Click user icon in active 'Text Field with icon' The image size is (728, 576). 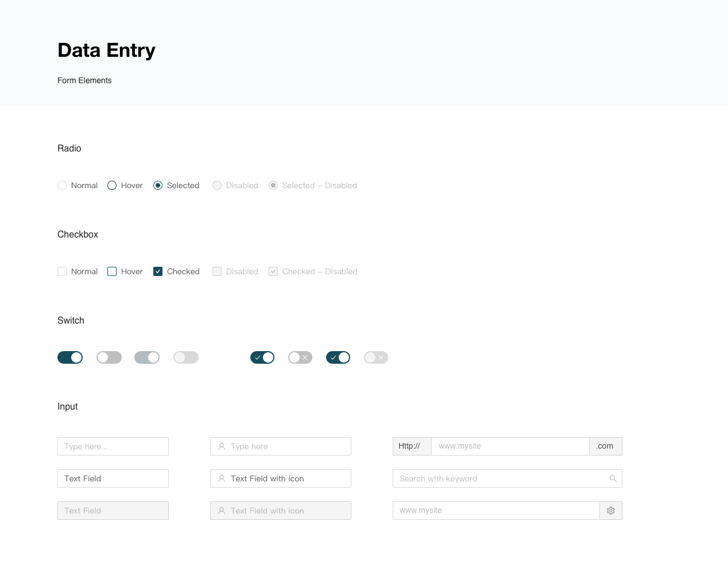point(222,478)
